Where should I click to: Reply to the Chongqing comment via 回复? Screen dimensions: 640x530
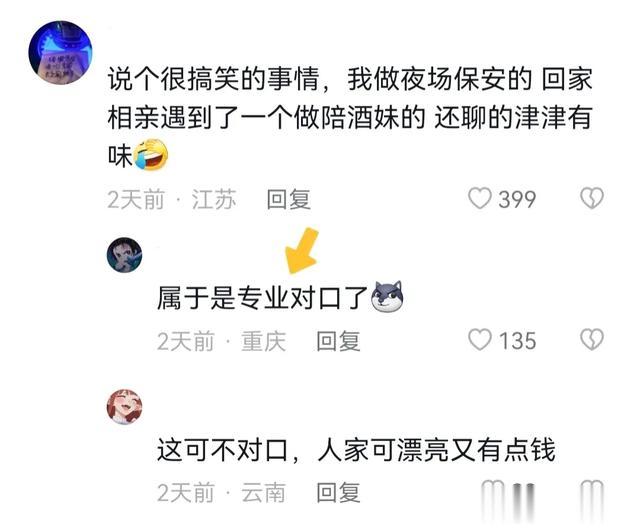(338, 341)
